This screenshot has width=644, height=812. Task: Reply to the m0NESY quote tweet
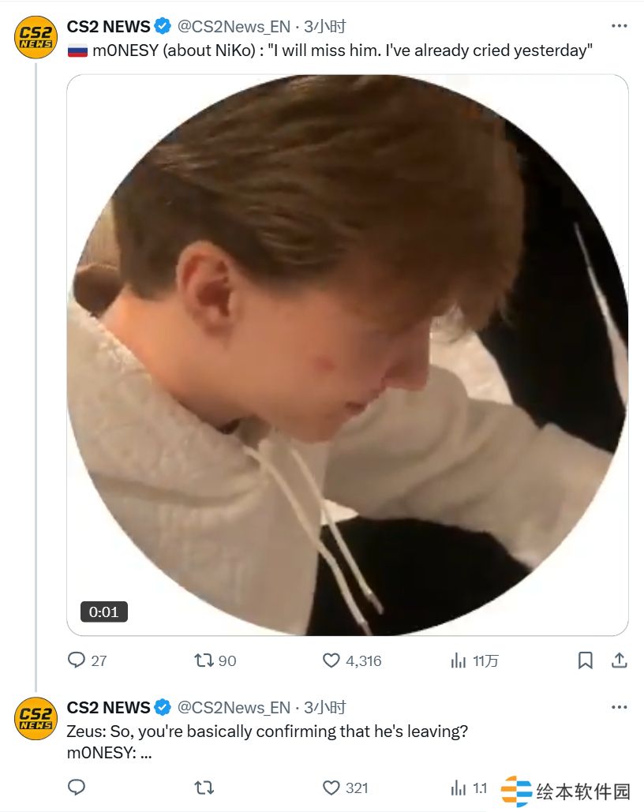point(77,660)
